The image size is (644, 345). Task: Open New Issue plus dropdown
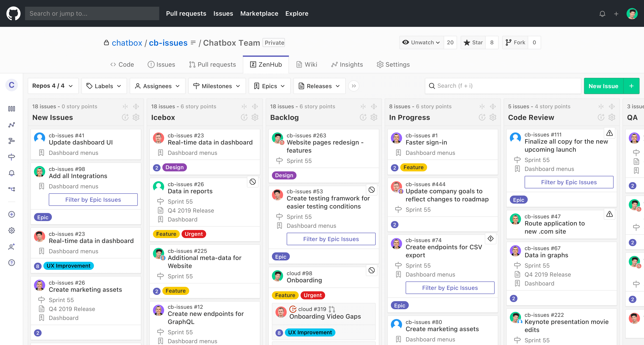pyautogui.click(x=631, y=86)
